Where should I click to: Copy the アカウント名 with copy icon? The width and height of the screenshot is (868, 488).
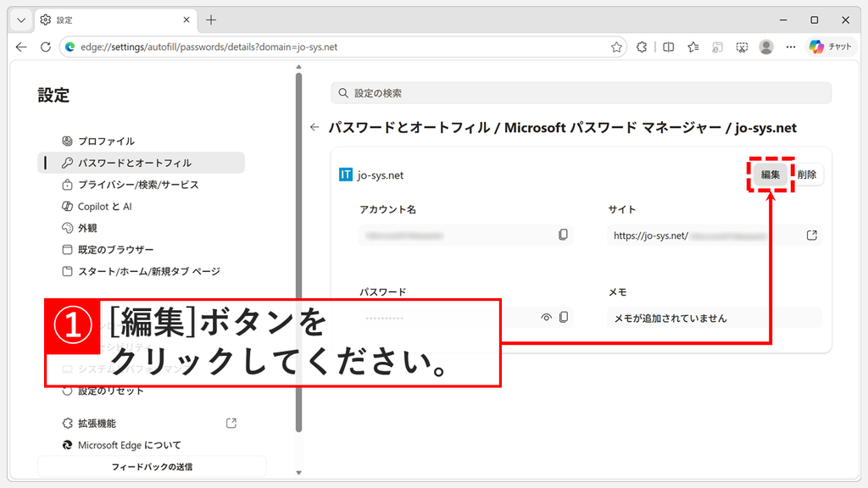[x=563, y=235]
